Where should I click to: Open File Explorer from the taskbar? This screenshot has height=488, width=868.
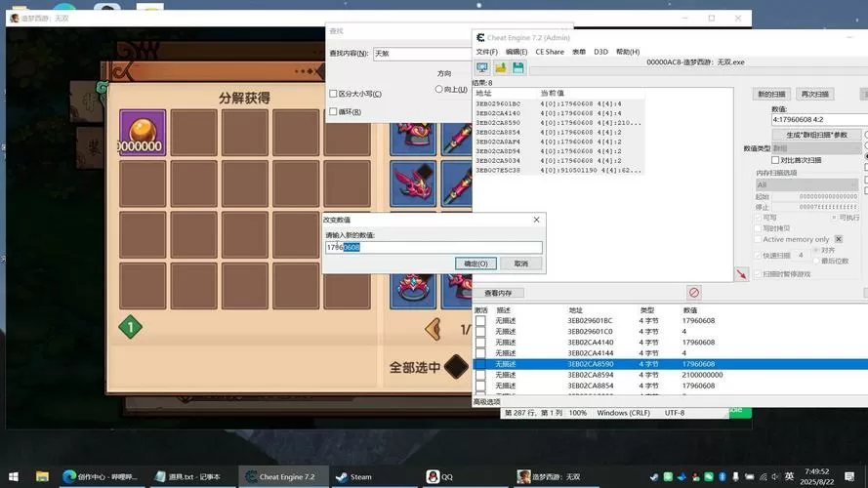coord(42,476)
